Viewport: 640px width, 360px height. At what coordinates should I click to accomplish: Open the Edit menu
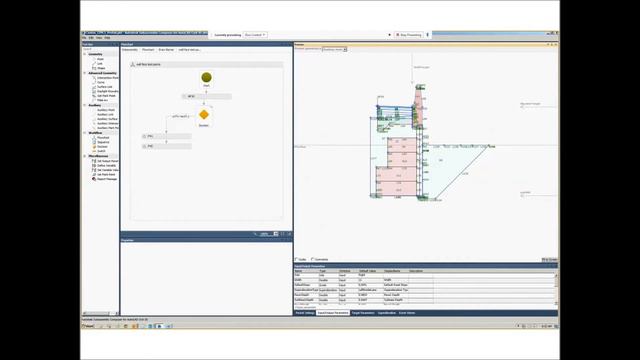pos(91,38)
